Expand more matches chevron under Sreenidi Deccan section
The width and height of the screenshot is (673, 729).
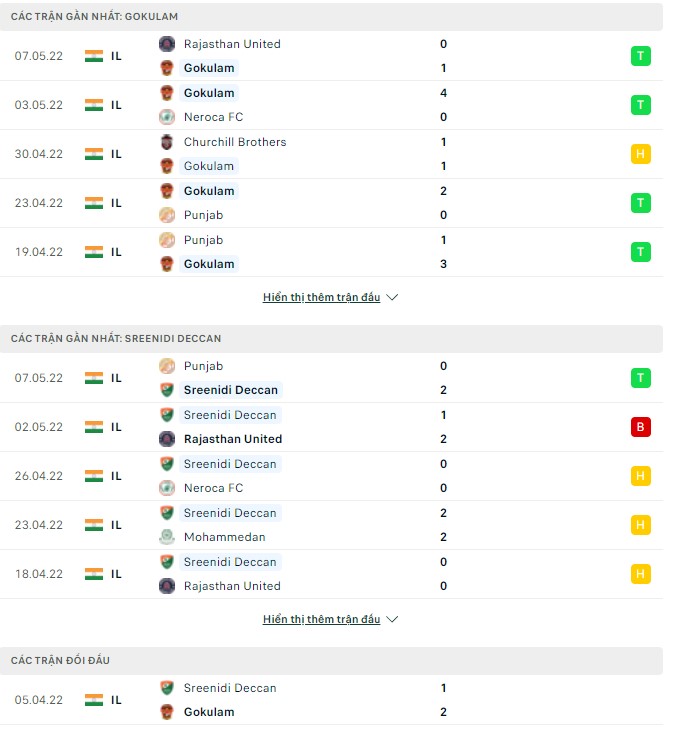tap(392, 620)
